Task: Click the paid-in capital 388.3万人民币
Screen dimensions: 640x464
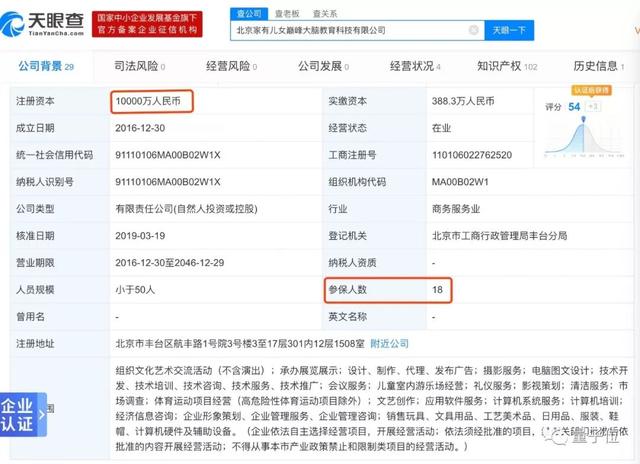Action: [463, 101]
